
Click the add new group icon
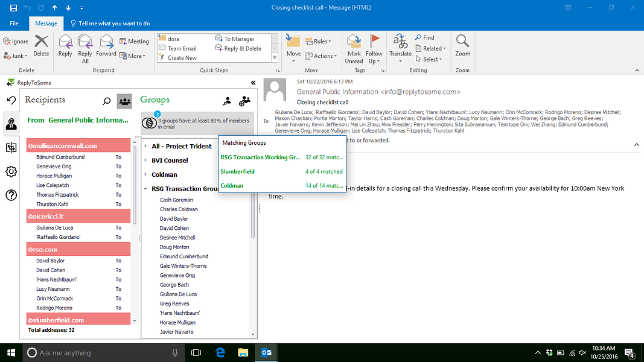pyautogui.click(x=244, y=101)
